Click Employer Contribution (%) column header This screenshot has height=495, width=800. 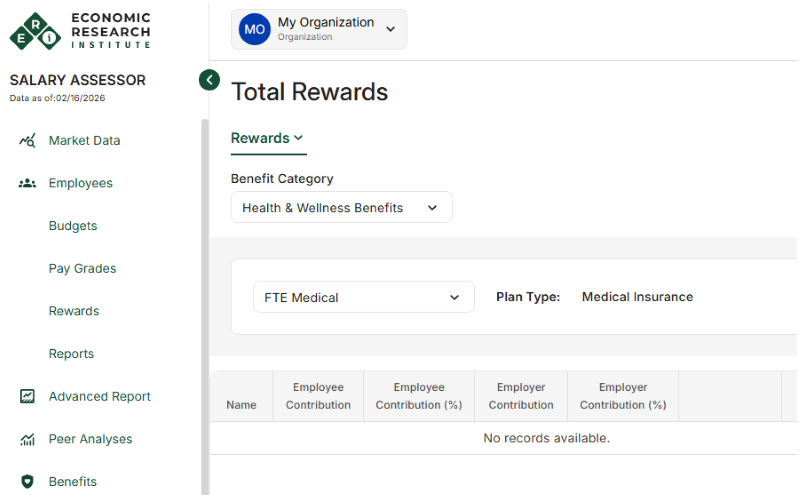623,396
